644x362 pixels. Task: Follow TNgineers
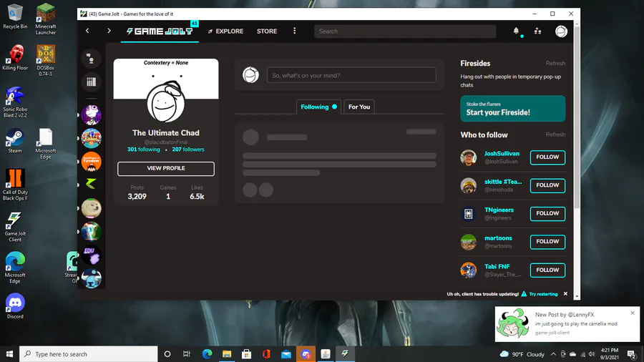click(x=547, y=213)
